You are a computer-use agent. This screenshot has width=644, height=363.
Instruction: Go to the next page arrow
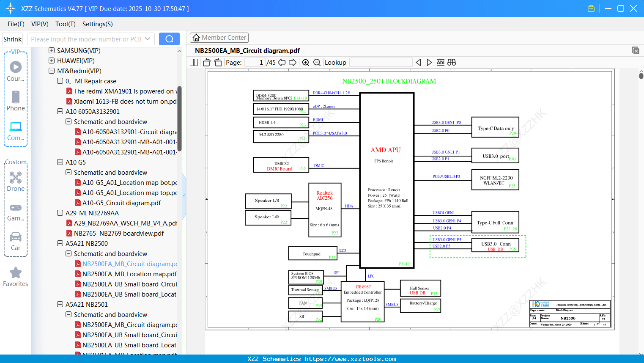(x=293, y=62)
